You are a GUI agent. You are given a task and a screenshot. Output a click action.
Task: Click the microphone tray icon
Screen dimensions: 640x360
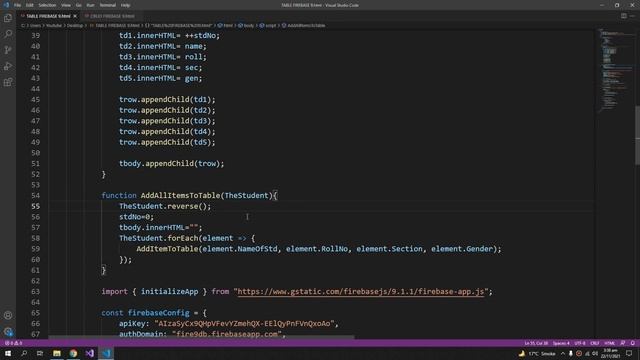pos(571,353)
